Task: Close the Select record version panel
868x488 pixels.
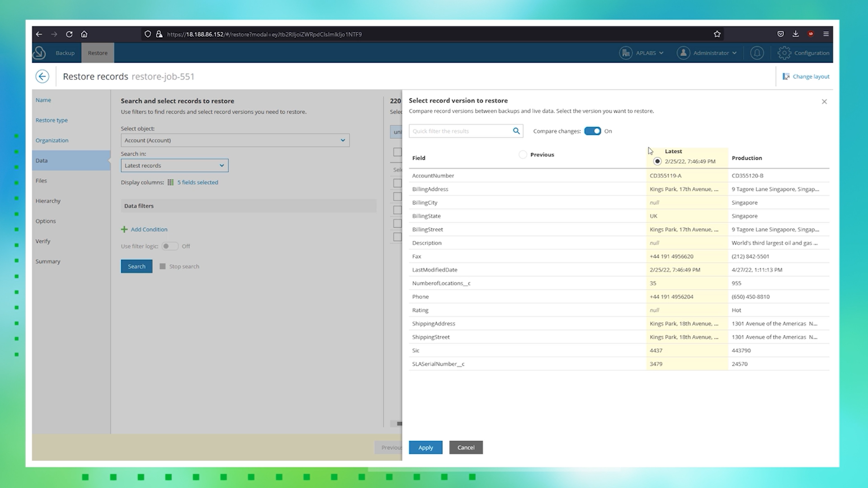Action: pyautogui.click(x=824, y=102)
